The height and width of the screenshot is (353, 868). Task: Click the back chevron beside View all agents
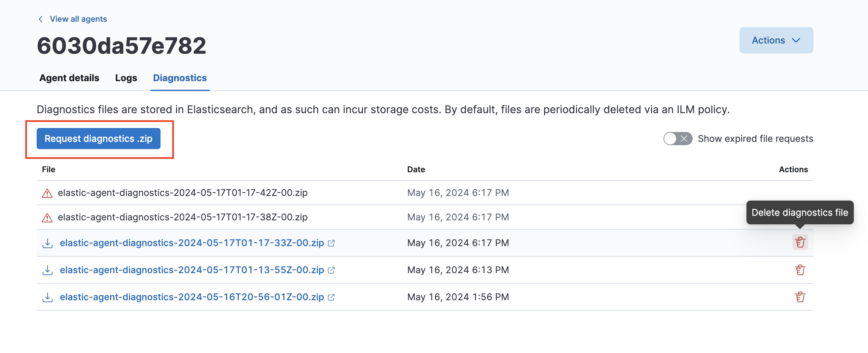tap(40, 19)
